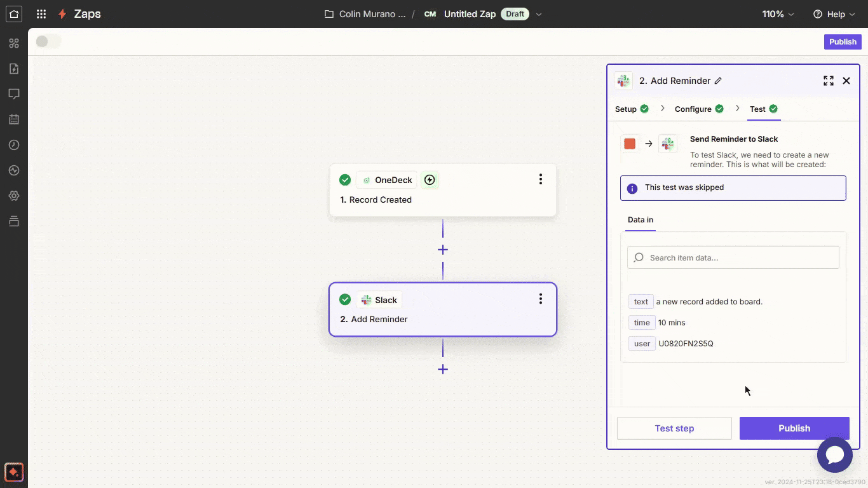Image resolution: width=868 pixels, height=488 pixels.
Task: Click the CM avatar badge
Action: tap(430, 14)
